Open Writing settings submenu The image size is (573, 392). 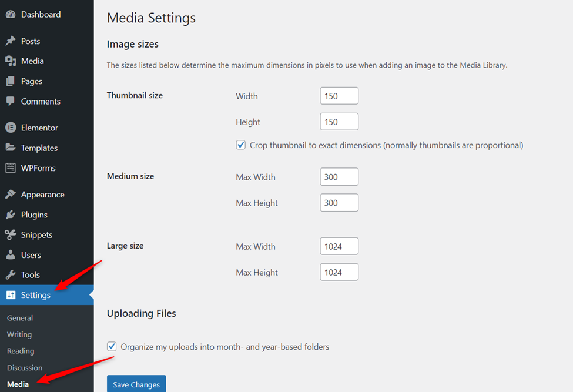[x=19, y=334]
